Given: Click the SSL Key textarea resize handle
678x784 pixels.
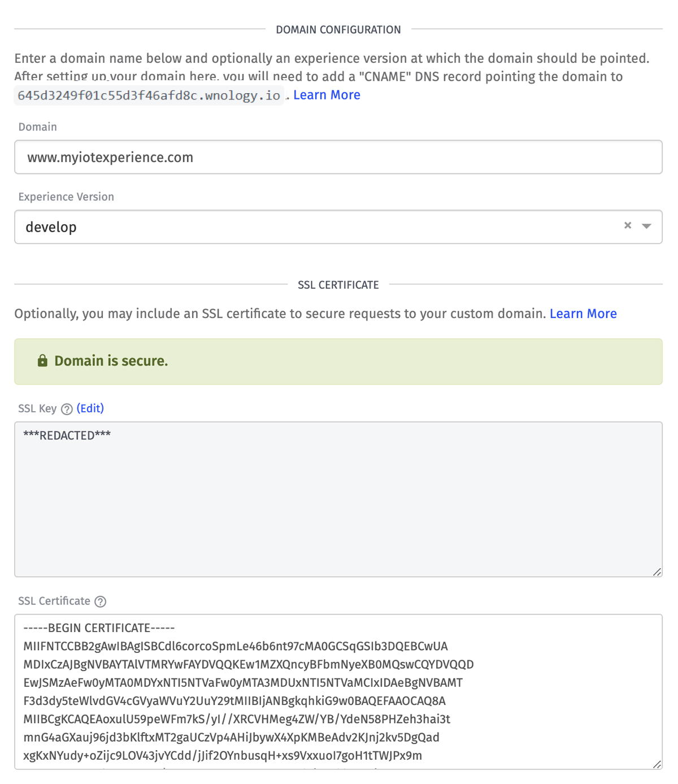Looking at the screenshot, I should click(657, 572).
